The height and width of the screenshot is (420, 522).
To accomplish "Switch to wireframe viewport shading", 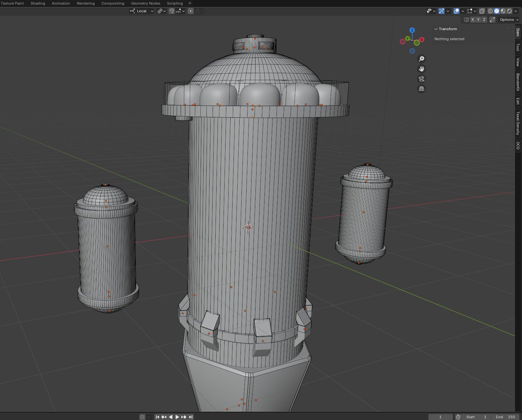I will point(490,11).
